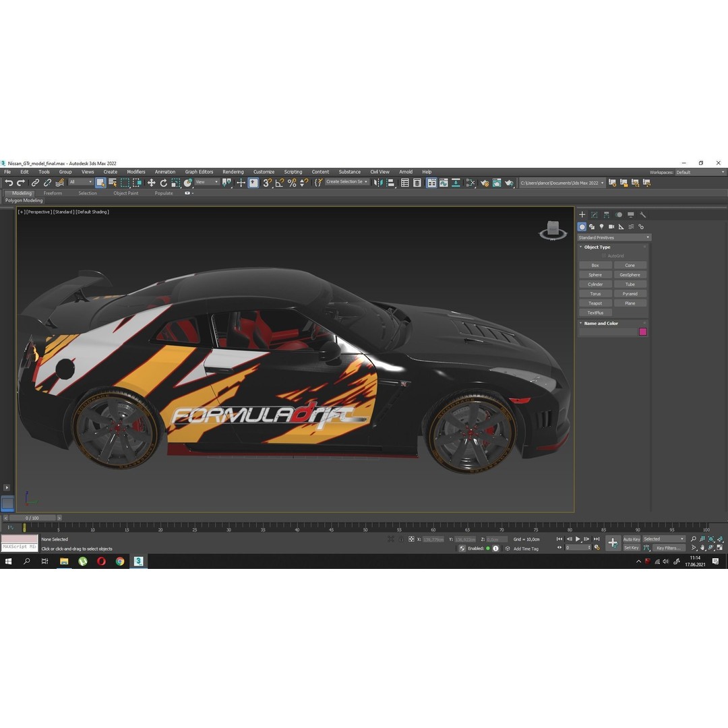The width and height of the screenshot is (728, 728).
Task: Click the GeoSphere primitive button
Action: coord(630,275)
